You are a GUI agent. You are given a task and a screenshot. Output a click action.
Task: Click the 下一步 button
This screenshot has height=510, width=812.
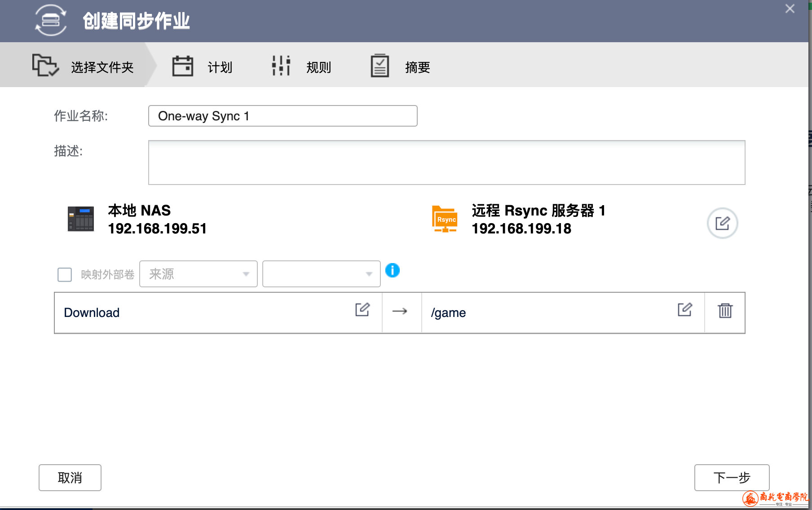[732, 478]
